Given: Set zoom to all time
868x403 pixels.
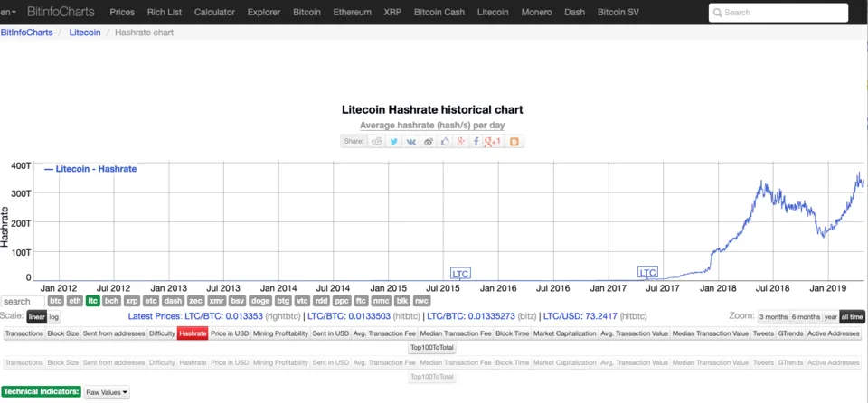Looking at the screenshot, I should pyautogui.click(x=852, y=316).
